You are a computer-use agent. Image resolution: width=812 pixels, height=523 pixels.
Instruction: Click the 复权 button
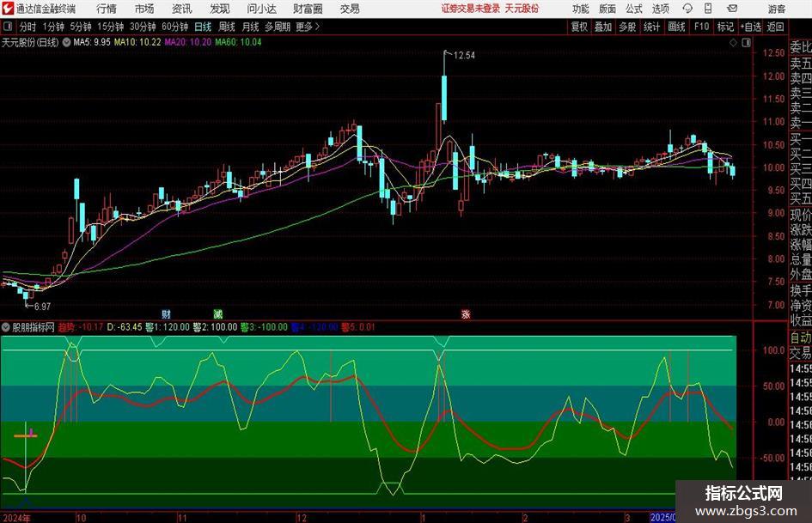(579, 27)
